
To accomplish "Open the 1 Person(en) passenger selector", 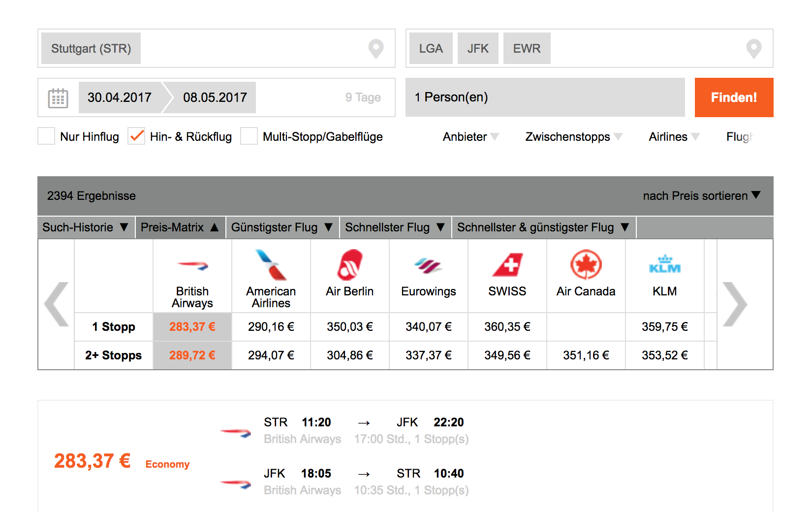I will click(545, 97).
